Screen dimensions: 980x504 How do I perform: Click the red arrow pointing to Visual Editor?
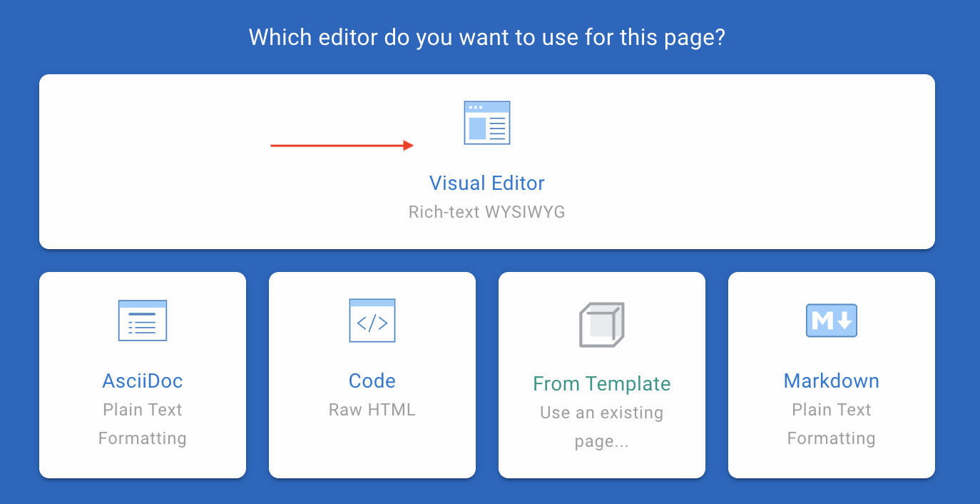click(342, 146)
